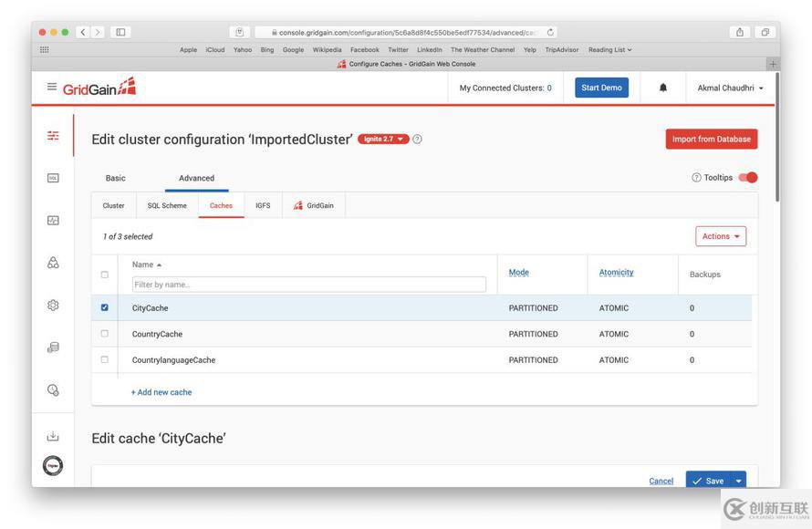Open the hamburger menu beside GridGain logo
The height and width of the screenshot is (529, 812).
pyautogui.click(x=52, y=87)
